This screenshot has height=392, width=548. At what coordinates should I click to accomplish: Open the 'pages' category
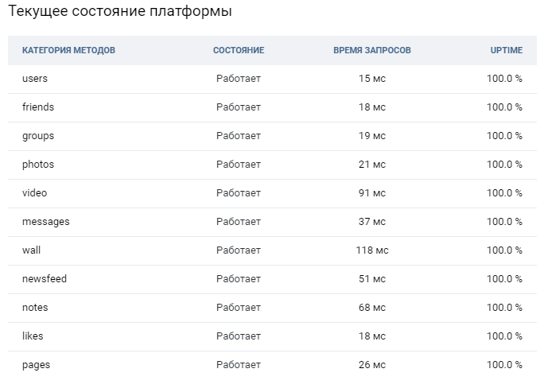(37, 365)
